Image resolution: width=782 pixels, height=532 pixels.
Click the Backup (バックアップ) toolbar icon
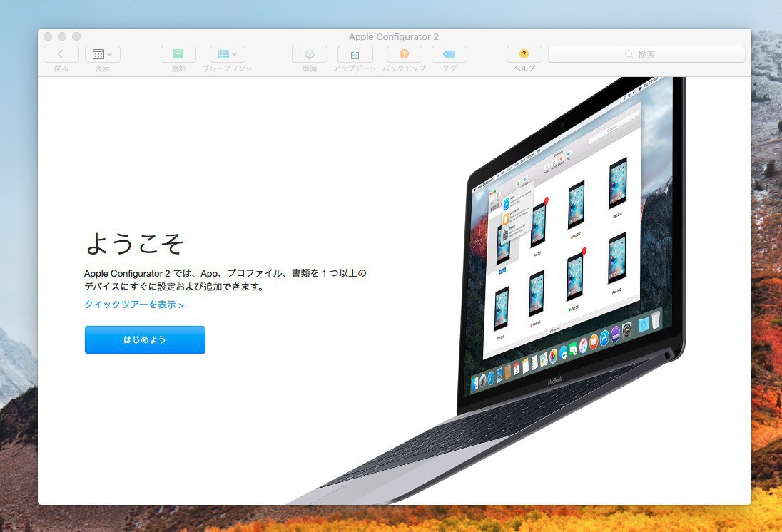[404, 54]
